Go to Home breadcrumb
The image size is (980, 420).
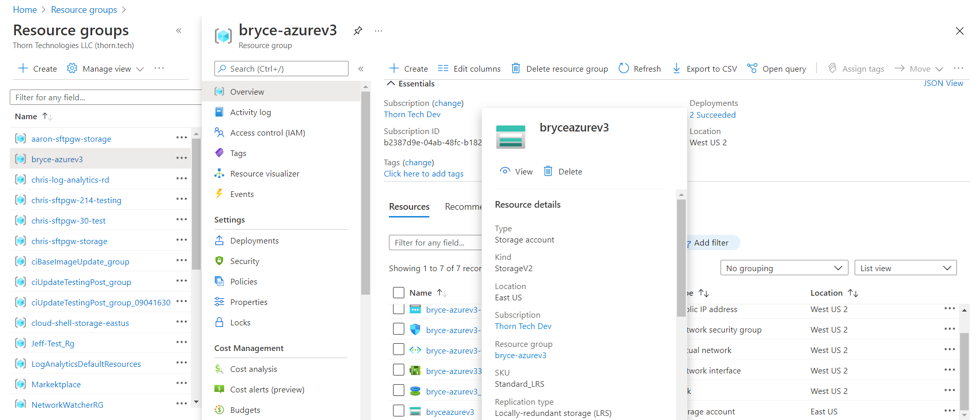[x=25, y=10]
